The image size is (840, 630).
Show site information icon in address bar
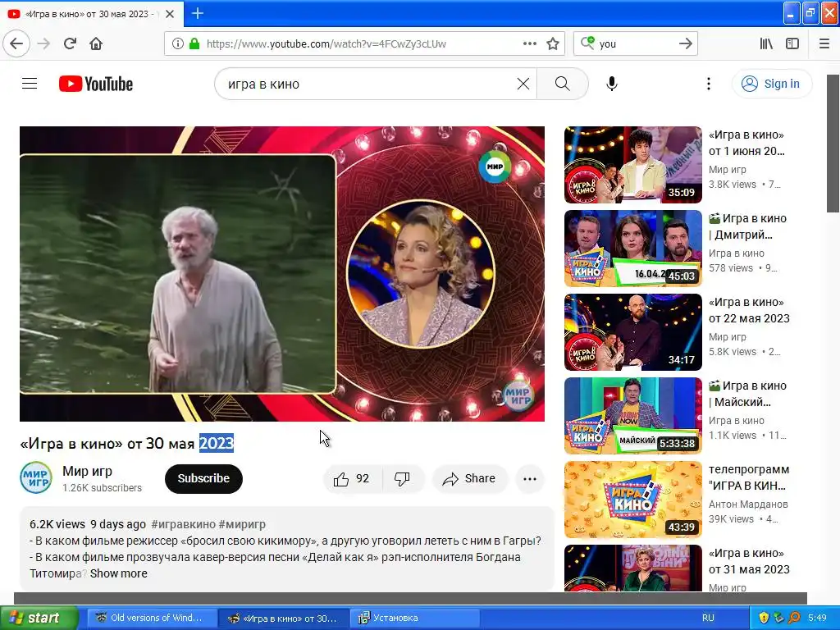coord(177,44)
